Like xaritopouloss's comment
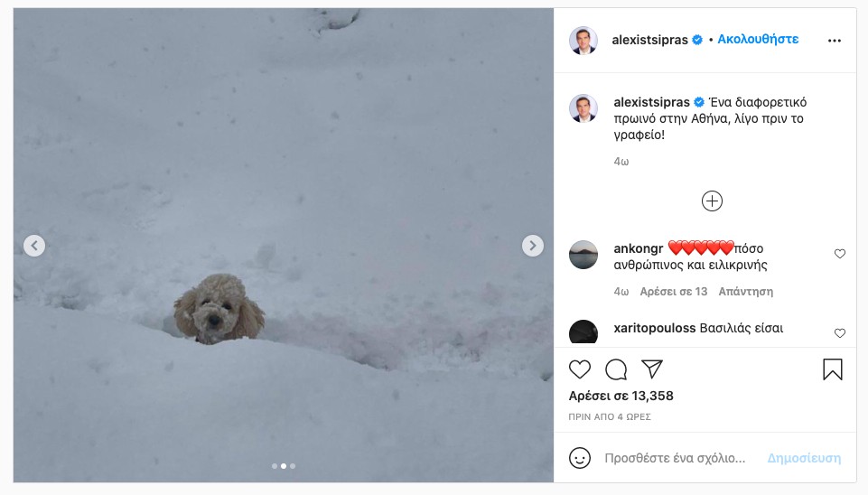This screenshot has width=868, height=495. click(840, 333)
